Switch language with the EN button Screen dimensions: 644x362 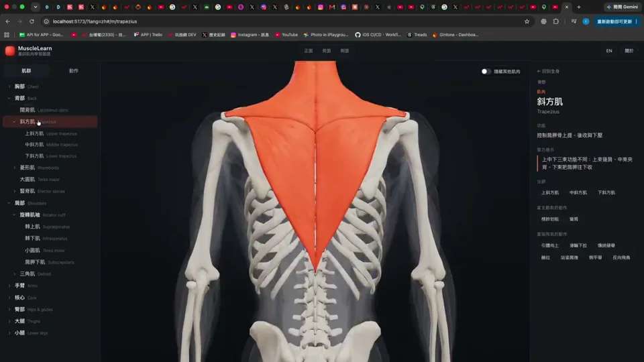coord(609,51)
